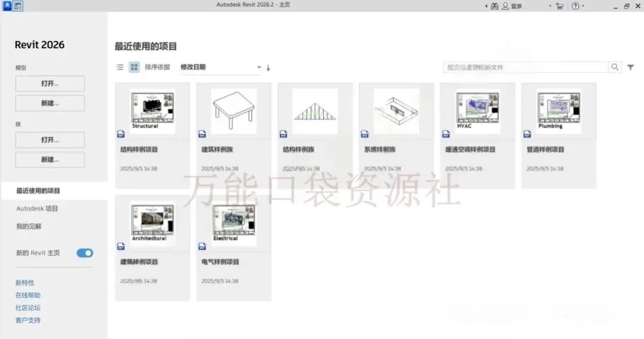This screenshot has height=339, width=644.
Task: Select 最近使用的项目 tab
Action: pyautogui.click(x=54, y=191)
